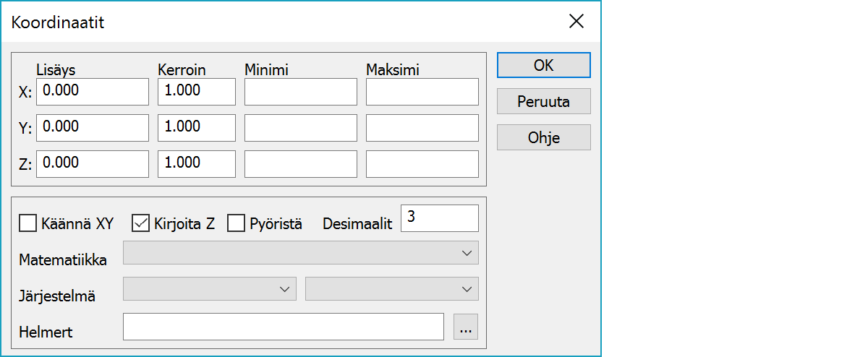This screenshot has width=868, height=357.
Task: Tick the Pyöristä checkbox
Action: point(237,223)
